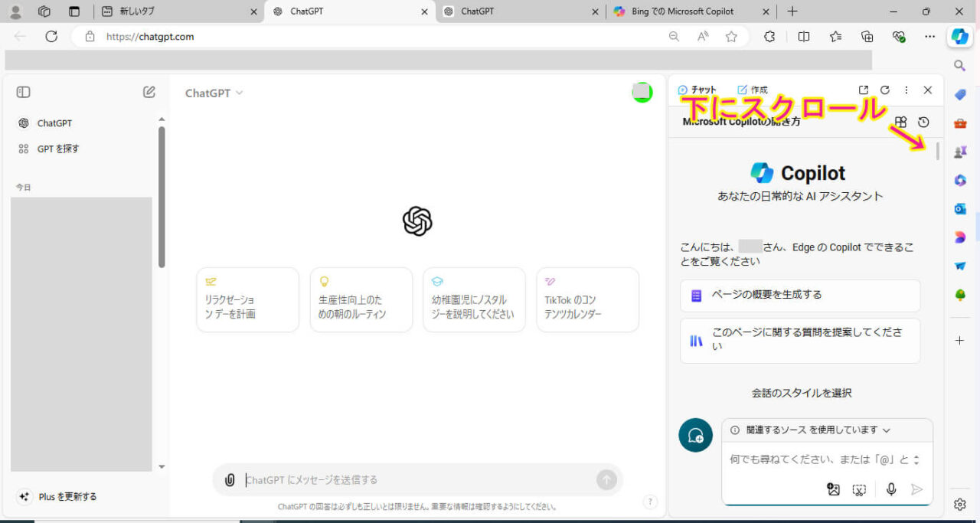Use the microphone in Copilot input
The image size is (980, 523).
pos(891,489)
